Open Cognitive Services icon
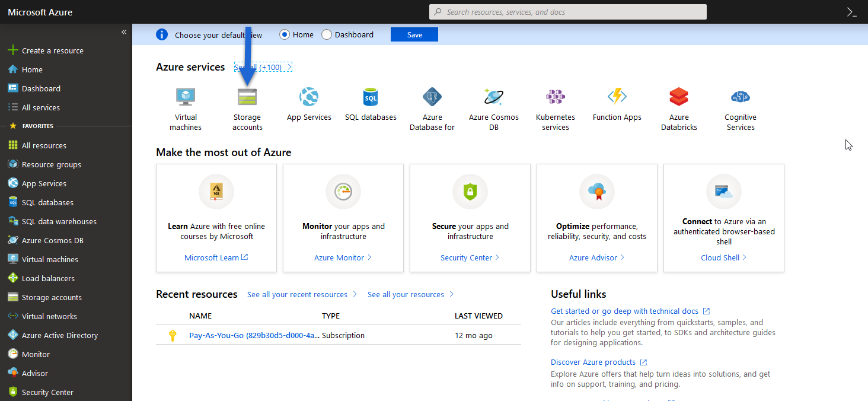 741,97
